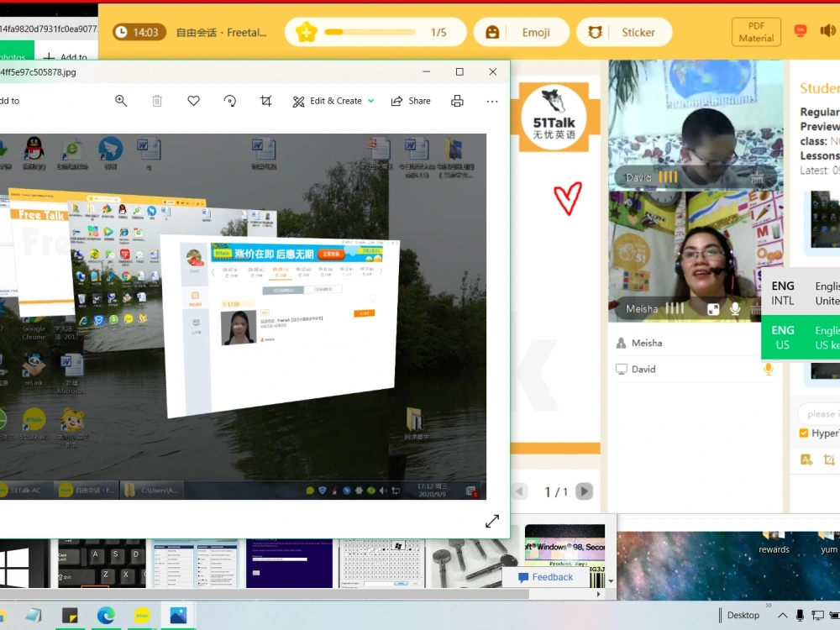
Task: Click the dropdown arrow beside Feedback
Action: [611, 580]
